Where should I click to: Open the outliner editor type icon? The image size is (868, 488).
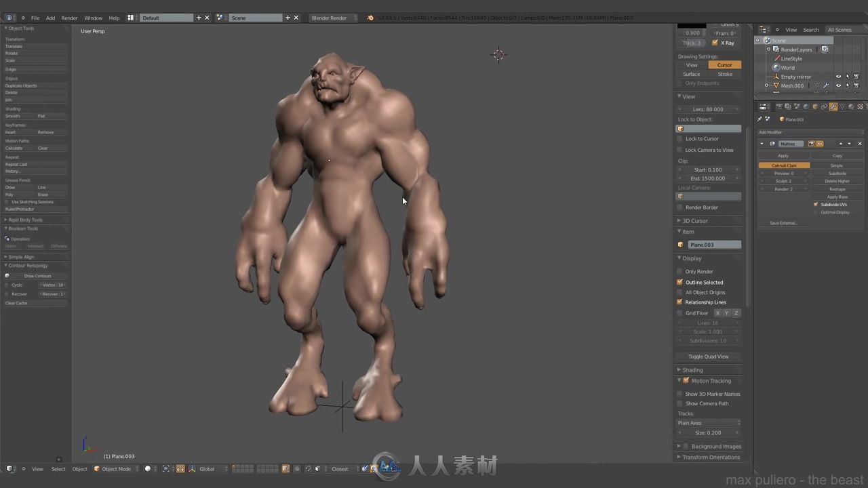point(763,30)
